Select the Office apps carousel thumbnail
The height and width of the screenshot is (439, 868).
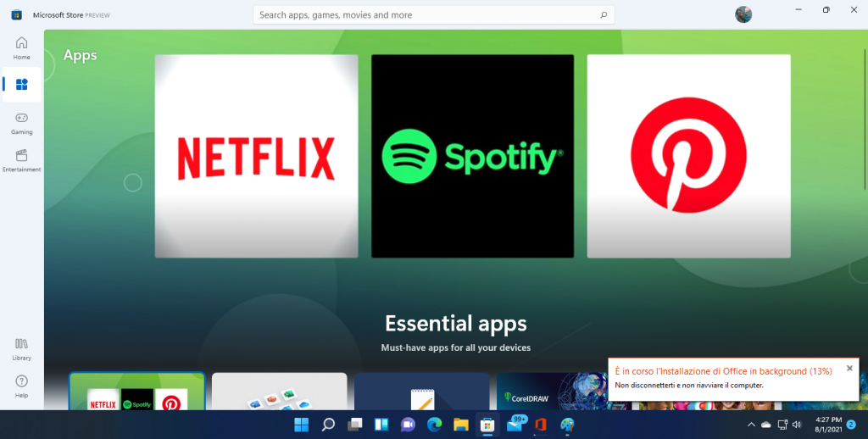tap(279, 392)
